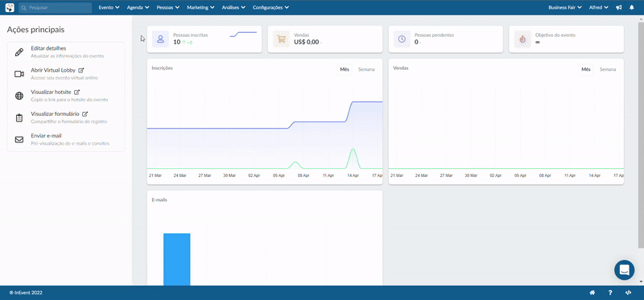Click the help question mark in footer
Viewport: 644px width, 300px height.
[x=610, y=293]
